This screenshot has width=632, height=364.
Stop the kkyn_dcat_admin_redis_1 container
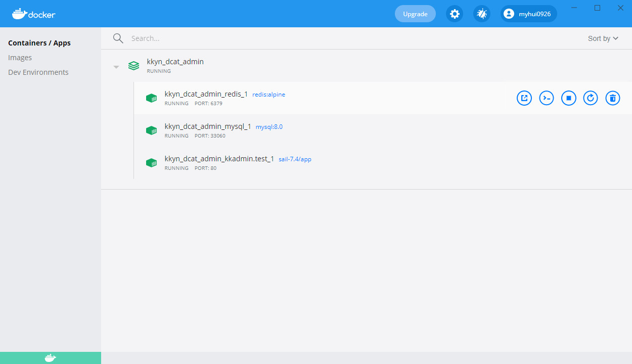click(x=568, y=98)
